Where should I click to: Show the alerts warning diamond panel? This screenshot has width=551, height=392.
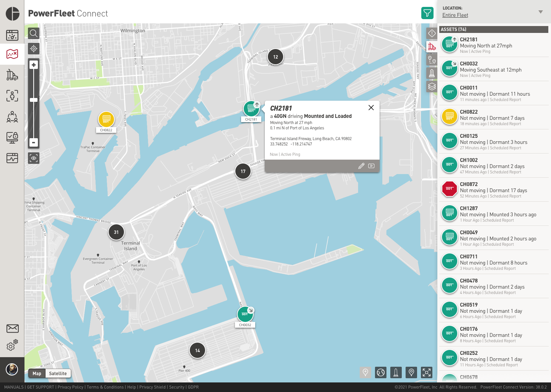tap(432, 33)
